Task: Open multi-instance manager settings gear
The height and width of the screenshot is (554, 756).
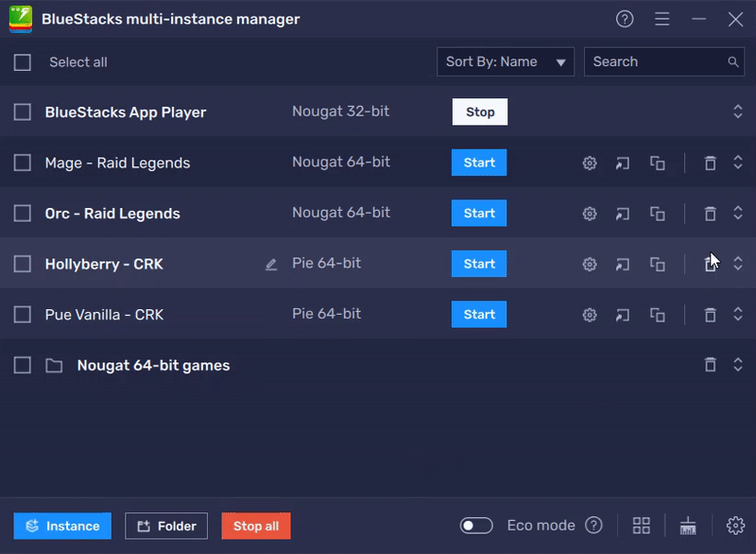Action: pyautogui.click(x=734, y=525)
